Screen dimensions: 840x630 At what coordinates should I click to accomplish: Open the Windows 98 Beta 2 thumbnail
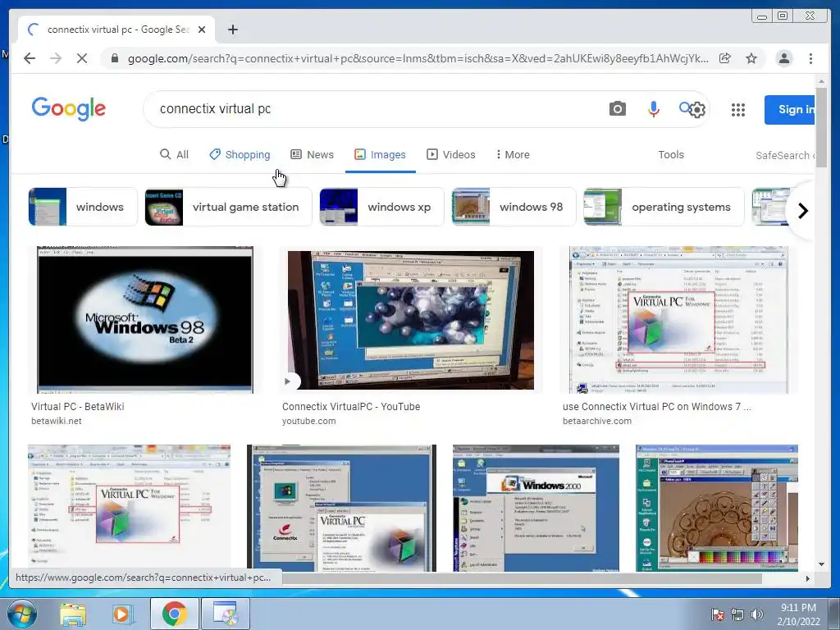pos(144,320)
